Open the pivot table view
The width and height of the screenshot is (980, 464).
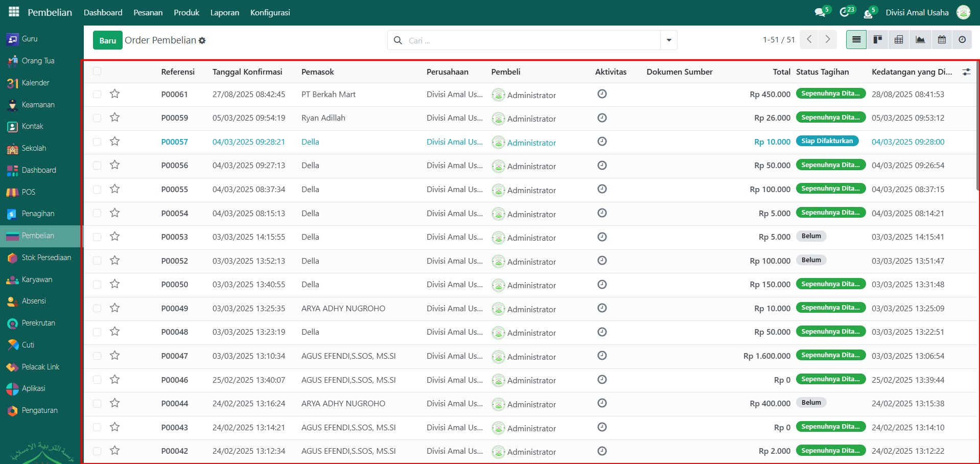[899, 40]
